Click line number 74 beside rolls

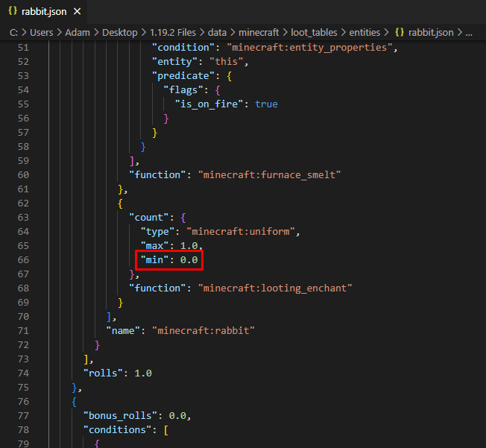(x=23, y=373)
